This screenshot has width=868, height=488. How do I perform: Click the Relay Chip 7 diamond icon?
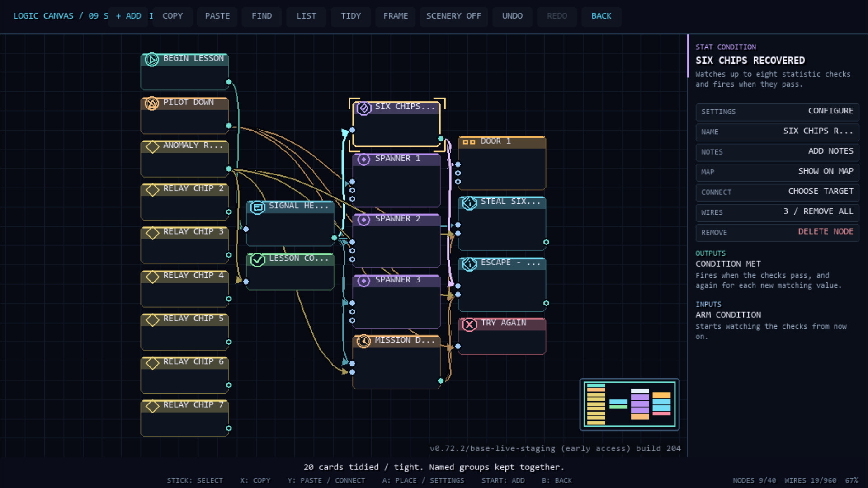coord(152,406)
